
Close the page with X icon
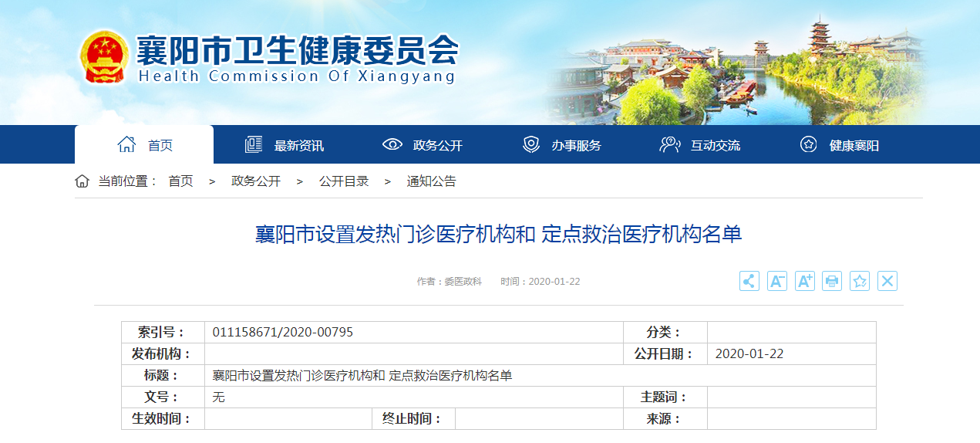[887, 281]
